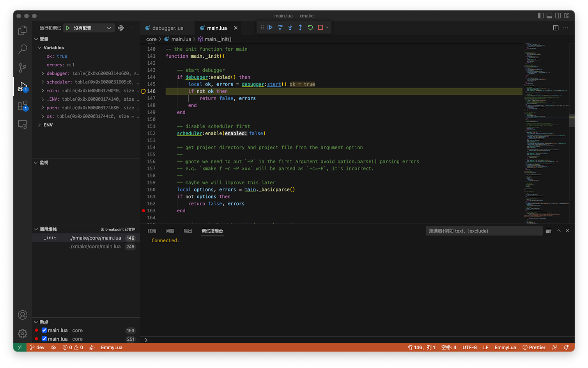Image resolution: width=588 pixels, height=368 pixels.
Task: Open Source Control in the activity bar
Action: (23, 68)
